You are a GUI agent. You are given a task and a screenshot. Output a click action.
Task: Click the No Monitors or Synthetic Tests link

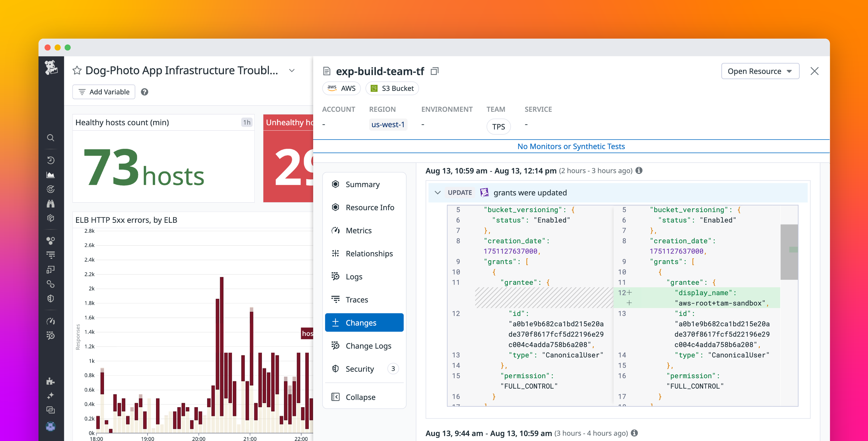(571, 146)
